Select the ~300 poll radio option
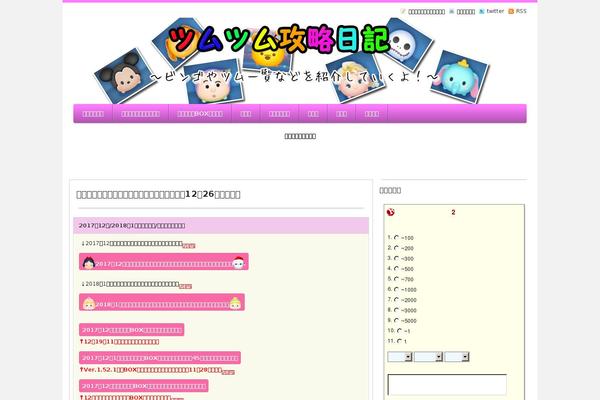This screenshot has width=600, height=400. [396, 258]
